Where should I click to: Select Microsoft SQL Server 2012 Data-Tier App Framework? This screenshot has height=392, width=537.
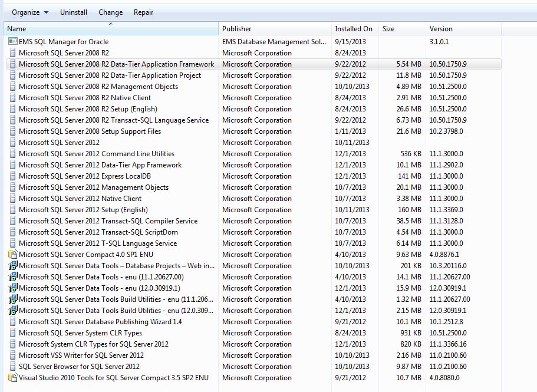[x=100, y=165]
